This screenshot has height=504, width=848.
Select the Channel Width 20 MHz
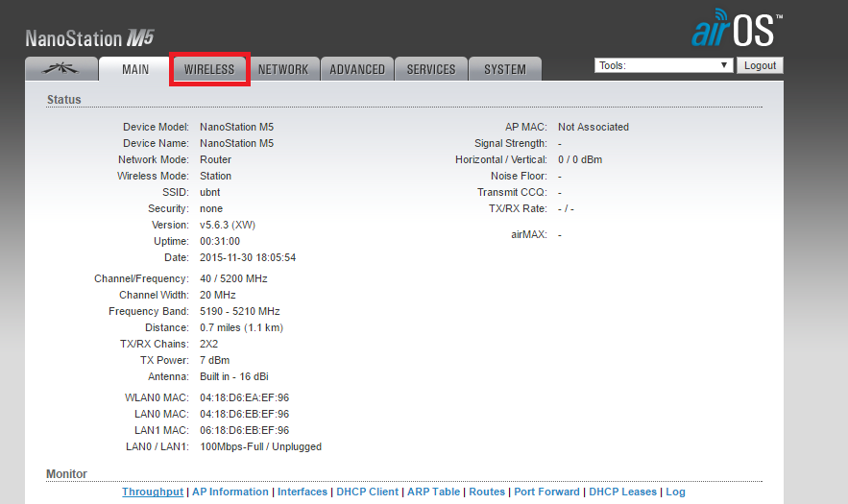click(x=218, y=295)
